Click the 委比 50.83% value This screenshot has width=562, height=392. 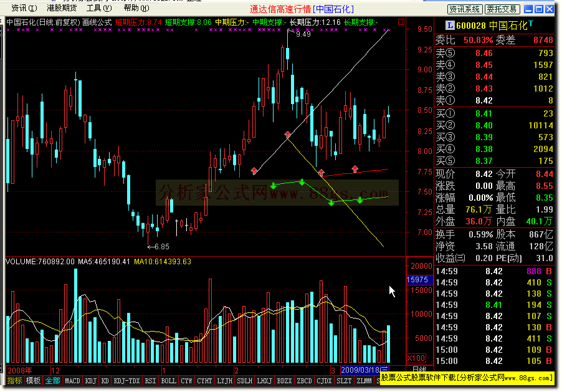pyautogui.click(x=479, y=40)
